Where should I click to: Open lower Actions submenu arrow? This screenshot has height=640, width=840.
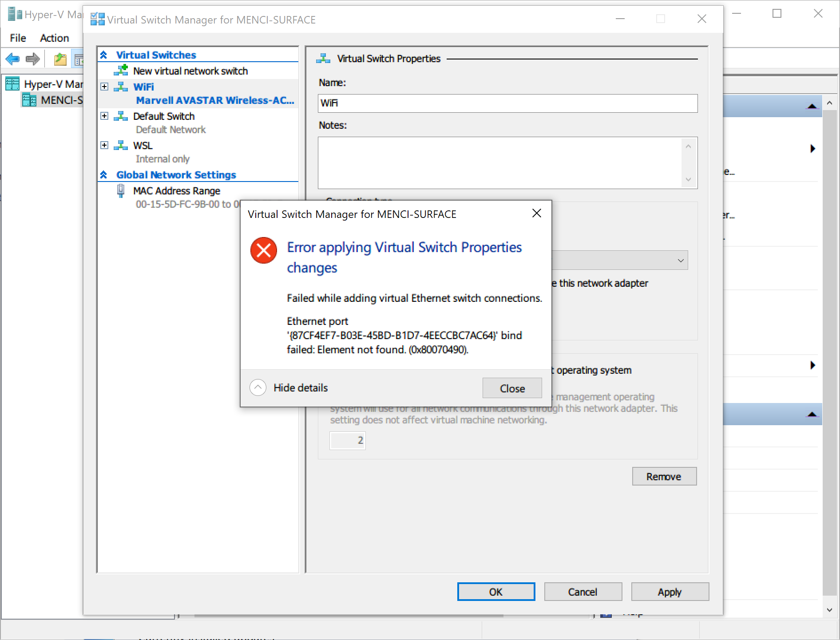click(x=812, y=365)
